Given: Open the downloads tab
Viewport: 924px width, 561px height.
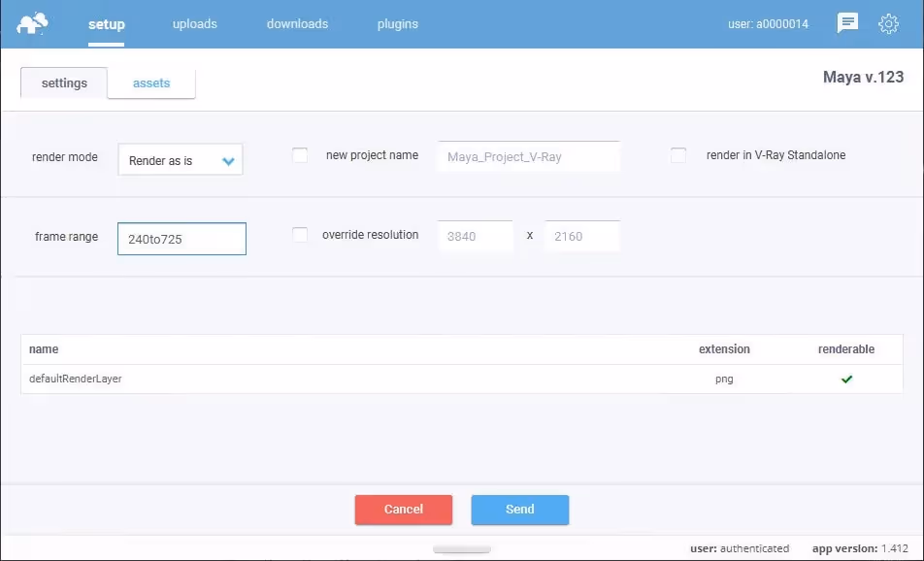Looking at the screenshot, I should pyautogui.click(x=298, y=24).
